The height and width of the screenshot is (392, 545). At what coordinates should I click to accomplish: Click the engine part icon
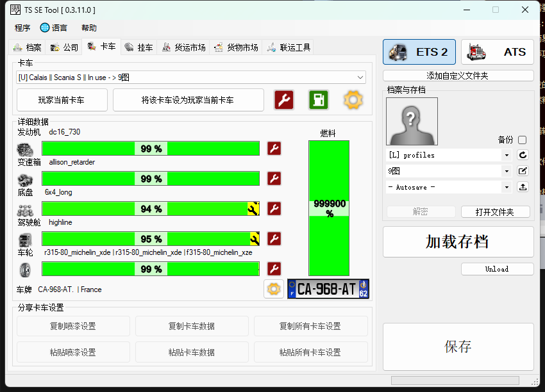coord(25,151)
